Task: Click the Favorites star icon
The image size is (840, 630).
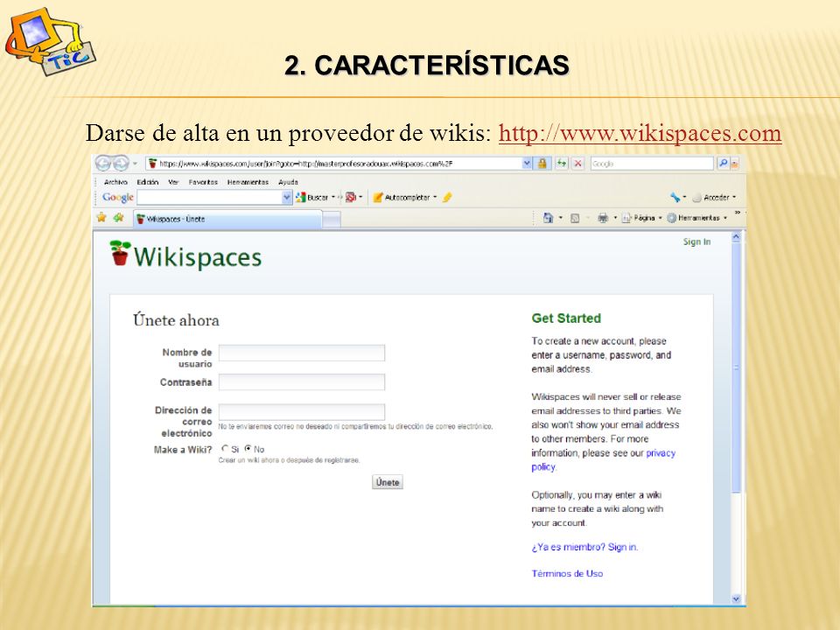Action: pyautogui.click(x=101, y=218)
